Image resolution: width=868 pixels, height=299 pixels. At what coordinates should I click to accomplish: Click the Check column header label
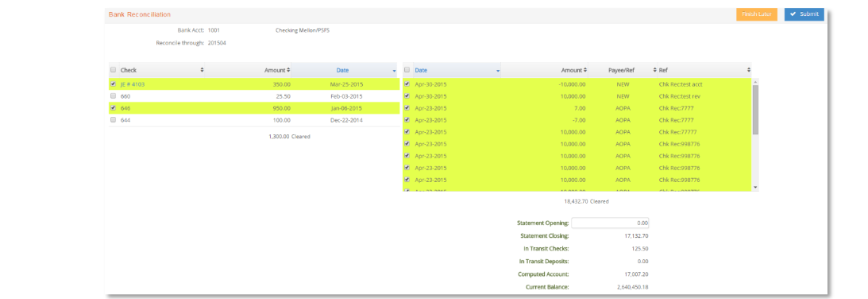[x=129, y=71]
